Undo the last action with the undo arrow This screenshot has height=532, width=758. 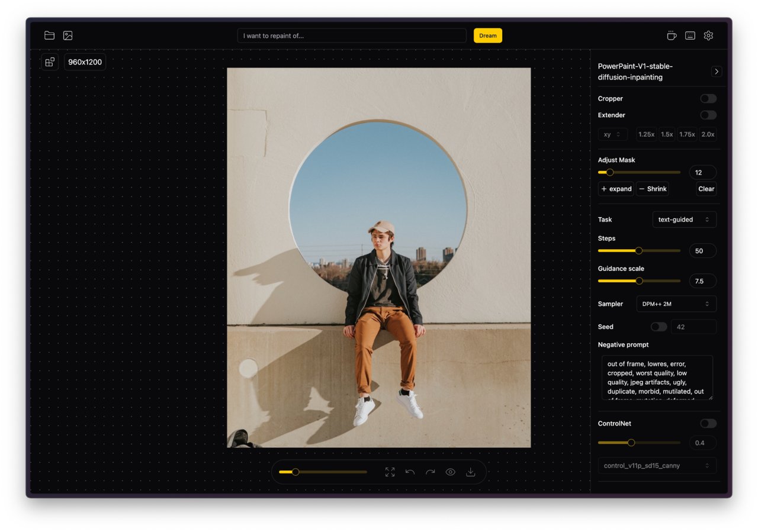(x=410, y=472)
